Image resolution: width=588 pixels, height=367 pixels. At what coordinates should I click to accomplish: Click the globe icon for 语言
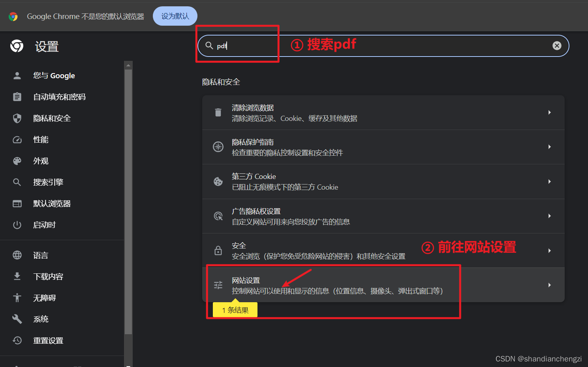point(17,255)
